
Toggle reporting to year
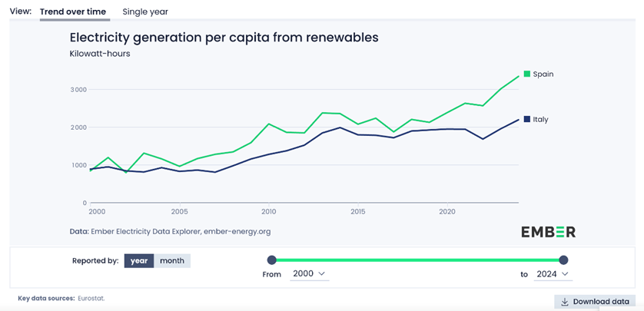139,260
